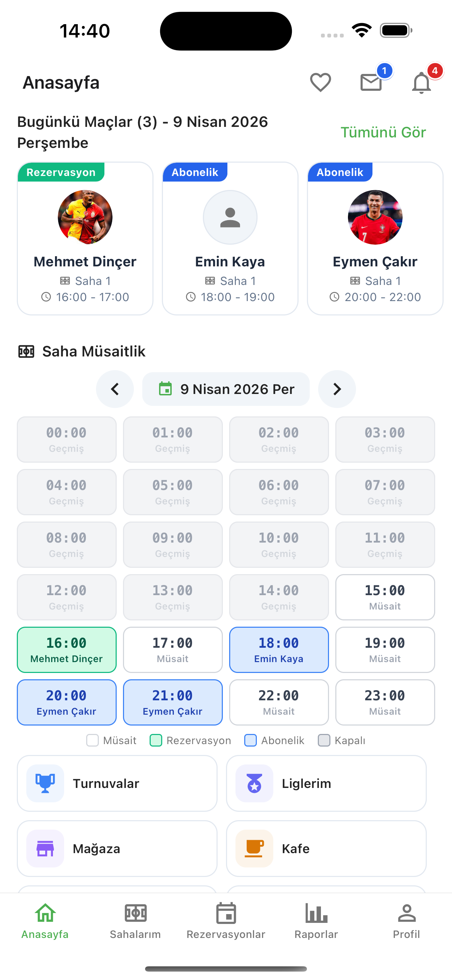Select the 15:00 Müsait time slot
This screenshot has width=452, height=980.
(x=385, y=597)
